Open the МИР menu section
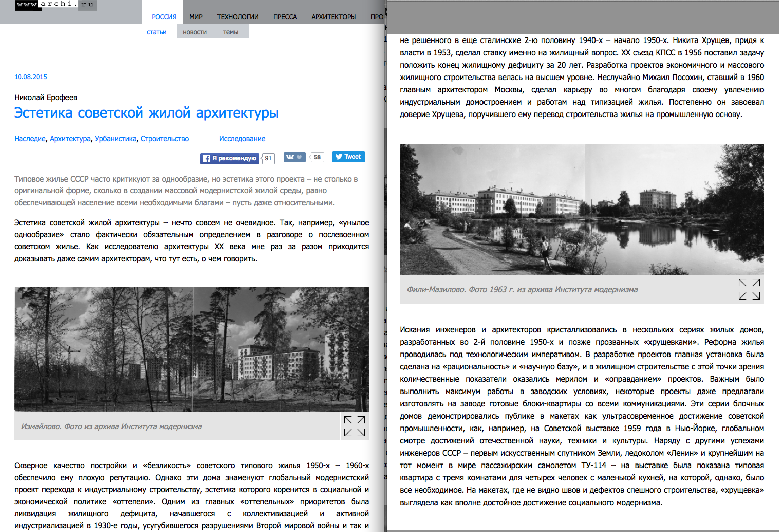The image size is (779, 532). pos(196,17)
